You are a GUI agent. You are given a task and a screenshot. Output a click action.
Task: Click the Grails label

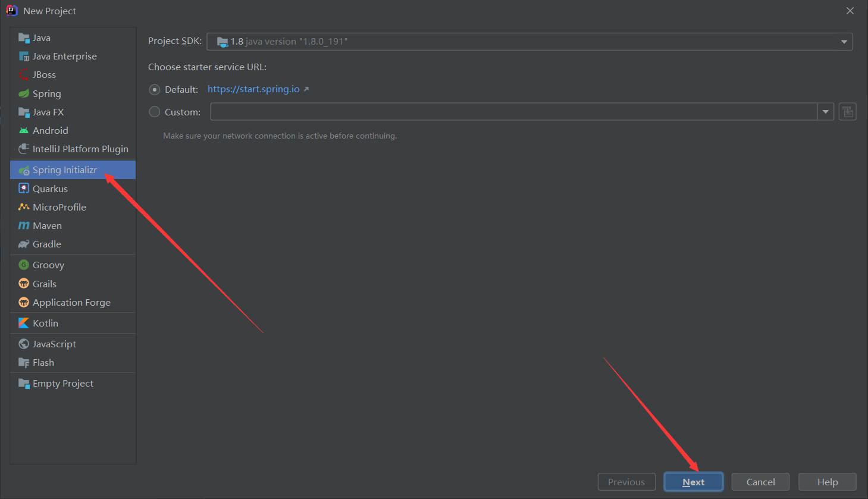pos(45,284)
